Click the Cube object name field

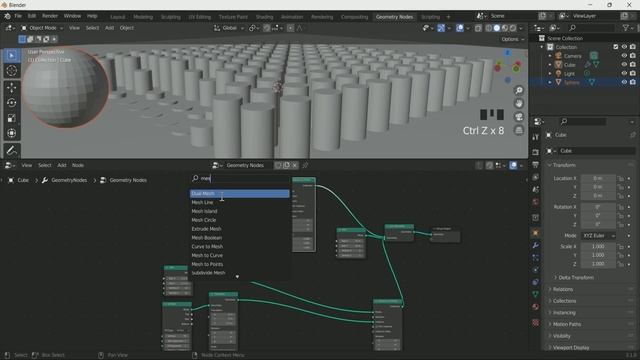(x=597, y=151)
